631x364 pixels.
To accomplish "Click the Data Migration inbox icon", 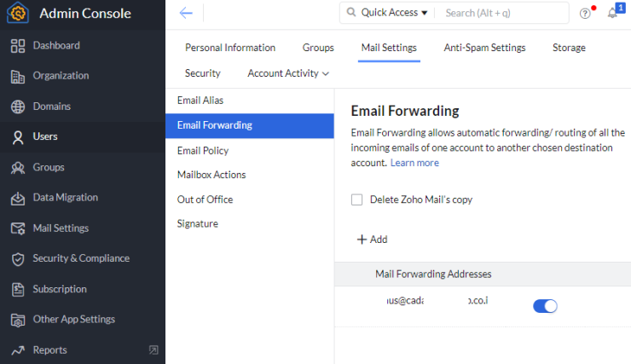I will coord(18,199).
